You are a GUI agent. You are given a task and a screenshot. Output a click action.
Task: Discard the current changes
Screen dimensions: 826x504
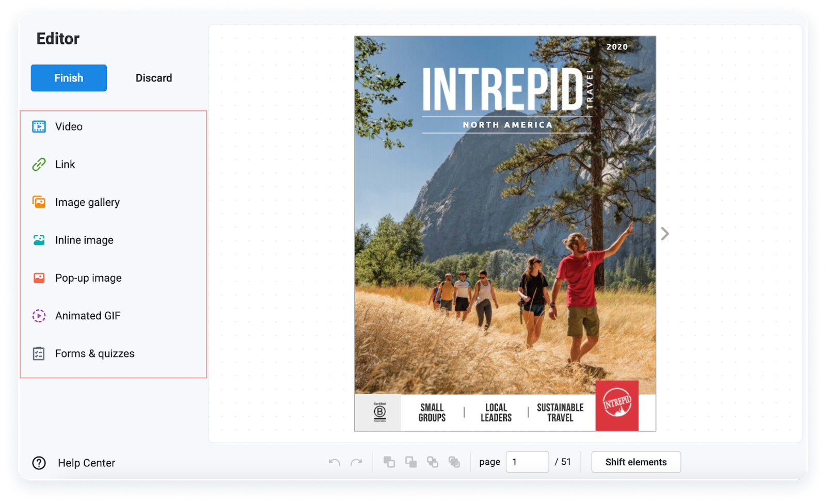click(x=154, y=78)
